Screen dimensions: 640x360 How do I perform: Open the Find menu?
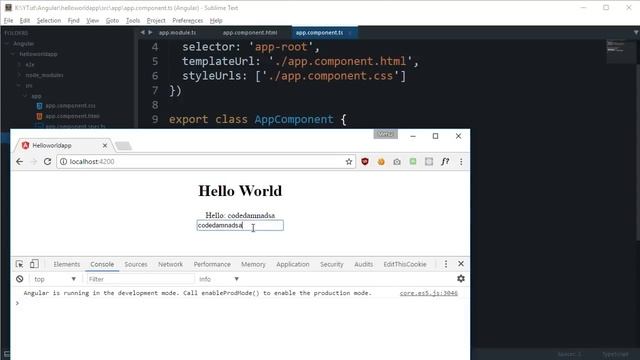(73, 20)
